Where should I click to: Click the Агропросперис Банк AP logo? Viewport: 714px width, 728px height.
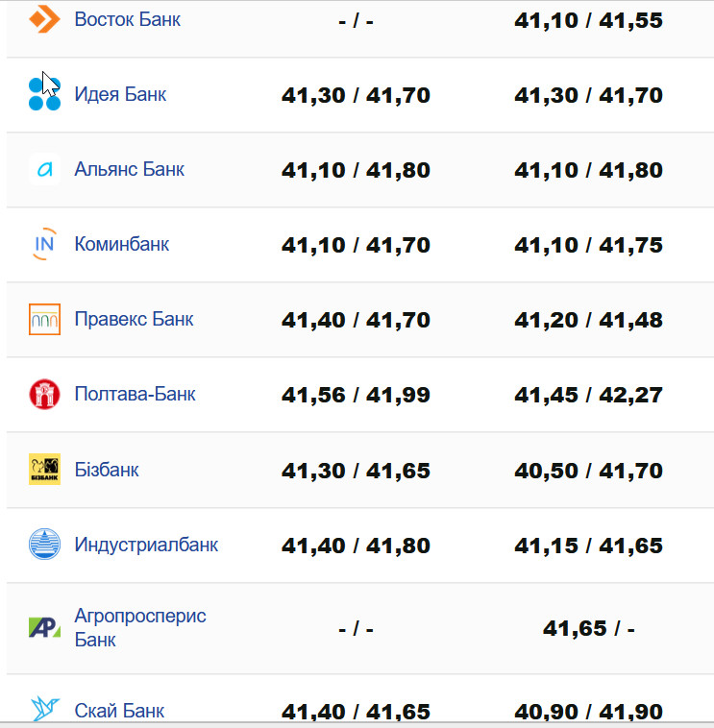point(44,628)
